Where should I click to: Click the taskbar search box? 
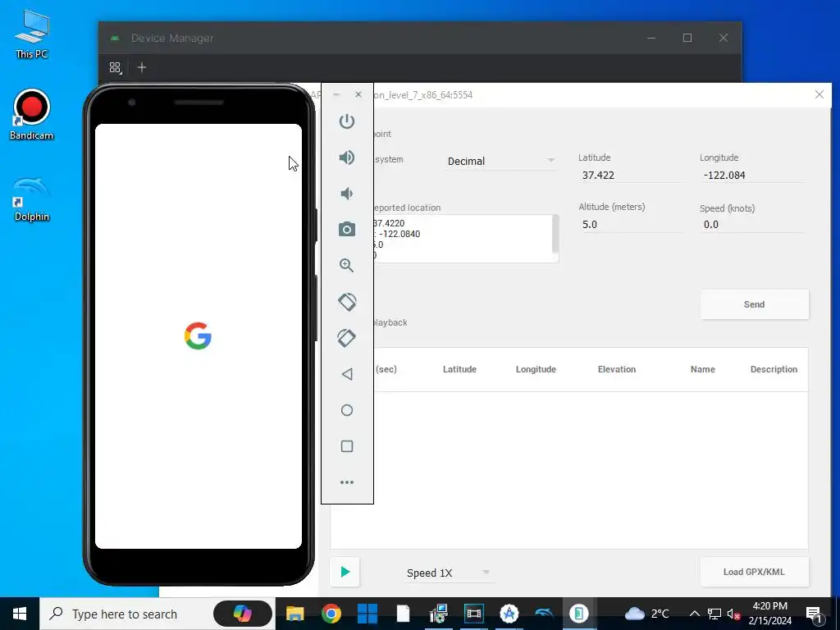tap(157, 614)
